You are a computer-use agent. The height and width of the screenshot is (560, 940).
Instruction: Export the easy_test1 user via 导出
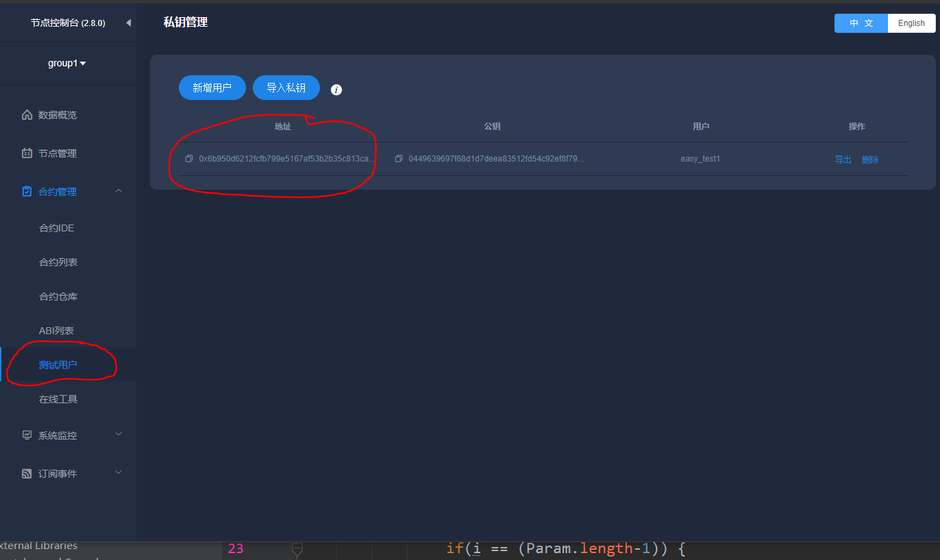pos(843,159)
